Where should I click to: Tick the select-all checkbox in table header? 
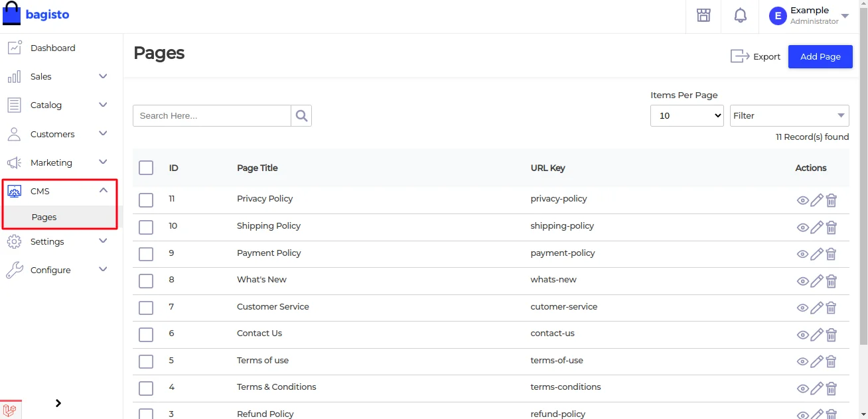146,168
